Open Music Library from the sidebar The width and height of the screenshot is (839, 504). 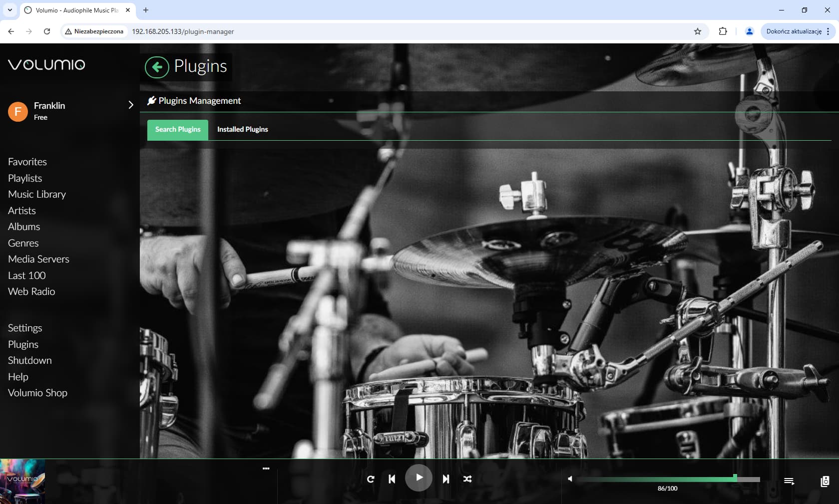pyautogui.click(x=37, y=194)
